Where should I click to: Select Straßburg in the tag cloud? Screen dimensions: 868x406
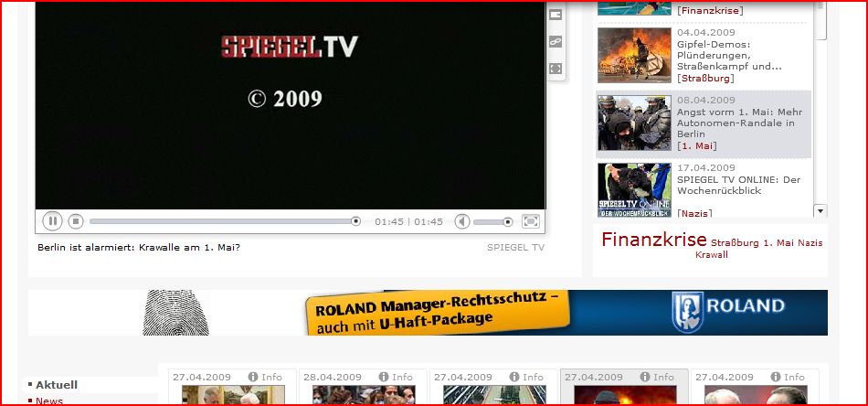tap(735, 243)
